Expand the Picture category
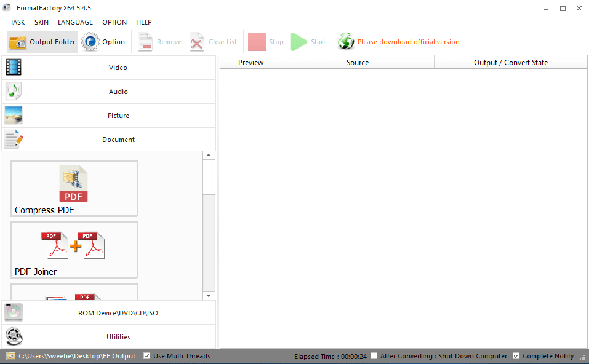Screen dimensions: 589x364 click(x=108, y=116)
